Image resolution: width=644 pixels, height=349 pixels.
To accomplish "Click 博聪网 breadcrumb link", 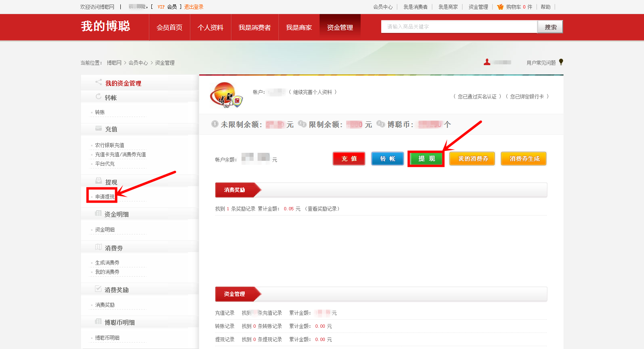I will [114, 63].
